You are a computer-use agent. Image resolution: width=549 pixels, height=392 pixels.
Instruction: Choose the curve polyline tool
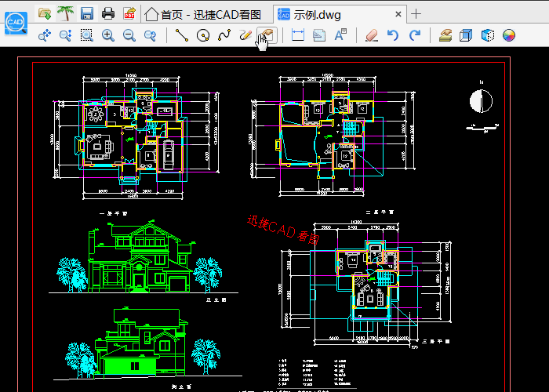[x=224, y=35]
